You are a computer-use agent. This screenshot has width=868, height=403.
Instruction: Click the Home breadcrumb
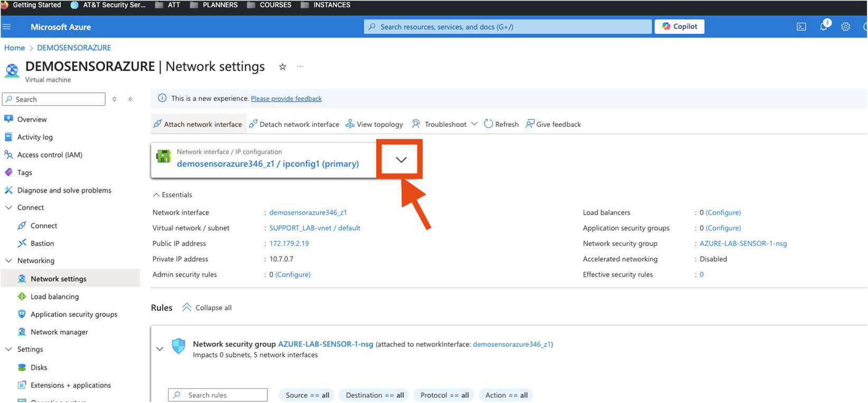[x=14, y=48]
